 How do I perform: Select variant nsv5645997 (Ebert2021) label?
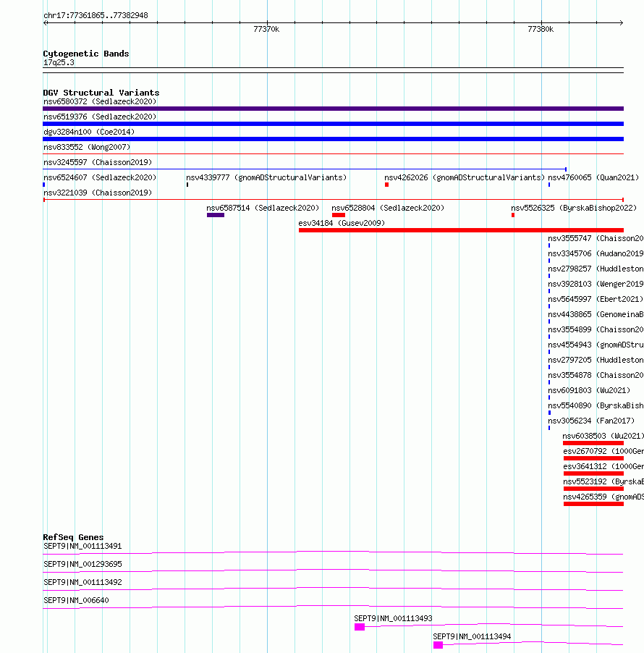point(596,300)
